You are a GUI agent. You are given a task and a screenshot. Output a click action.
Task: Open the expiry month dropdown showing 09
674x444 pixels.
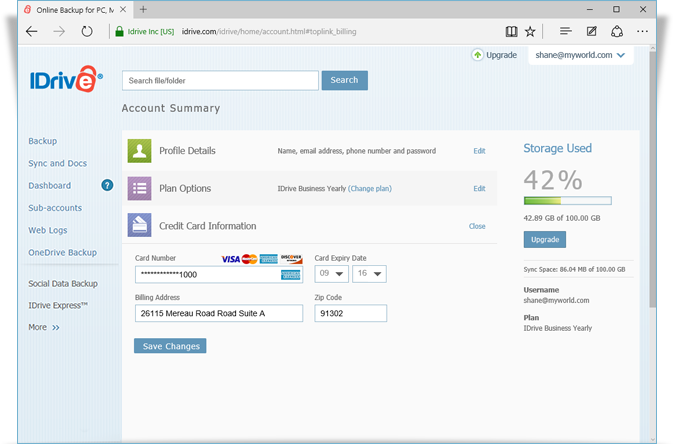tap(331, 274)
